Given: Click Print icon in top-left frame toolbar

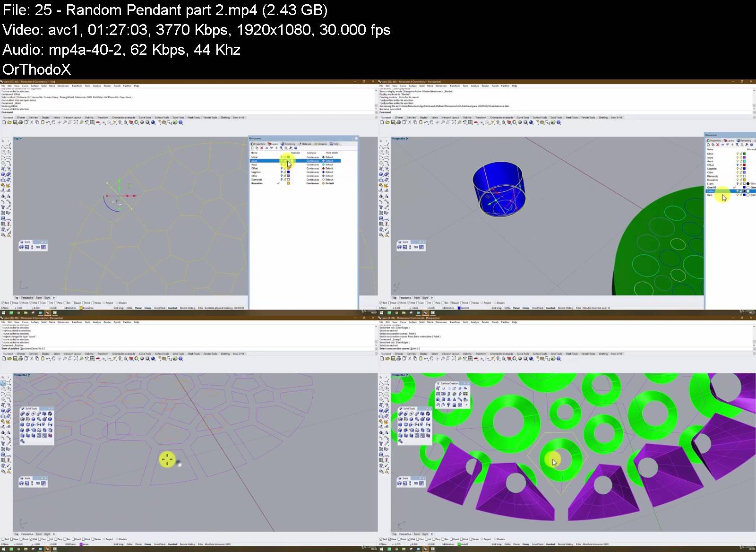Looking at the screenshot, I should click(20, 122).
